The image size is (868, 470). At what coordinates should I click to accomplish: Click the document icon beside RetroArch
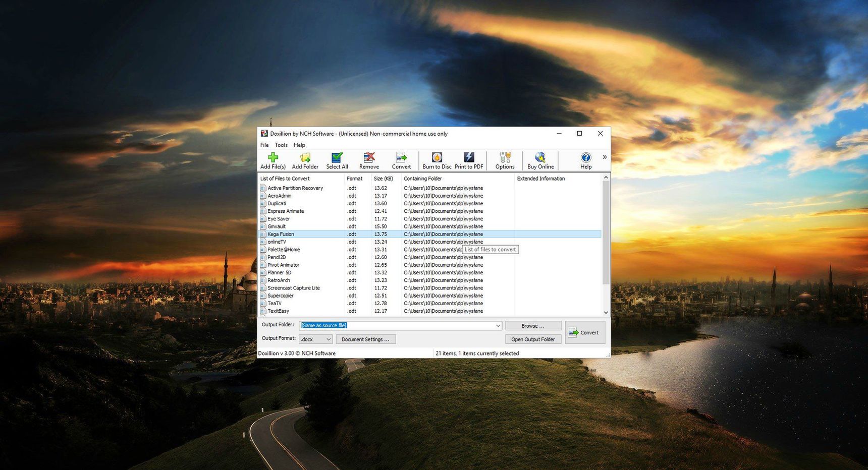tap(263, 280)
